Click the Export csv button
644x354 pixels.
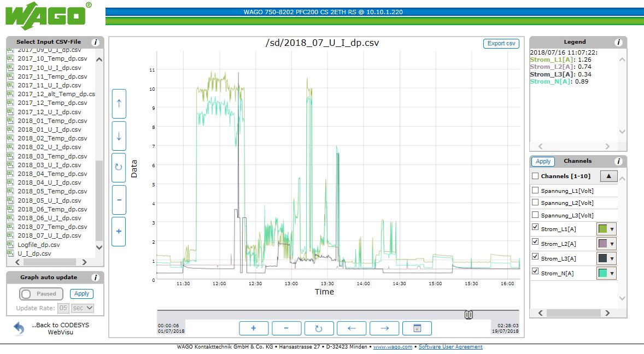click(501, 44)
